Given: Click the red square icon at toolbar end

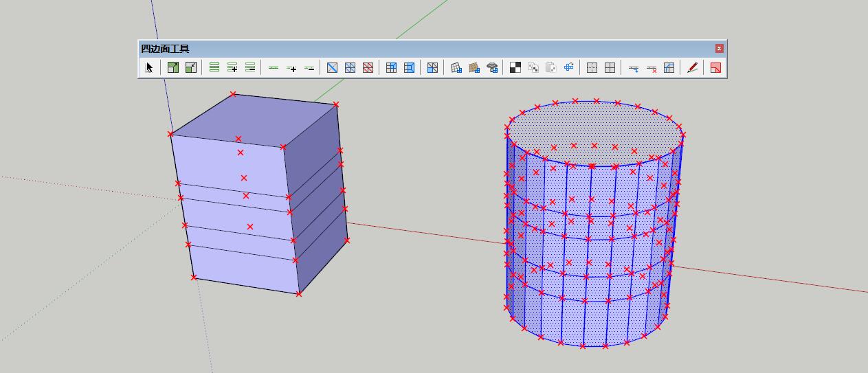Looking at the screenshot, I should [x=716, y=67].
